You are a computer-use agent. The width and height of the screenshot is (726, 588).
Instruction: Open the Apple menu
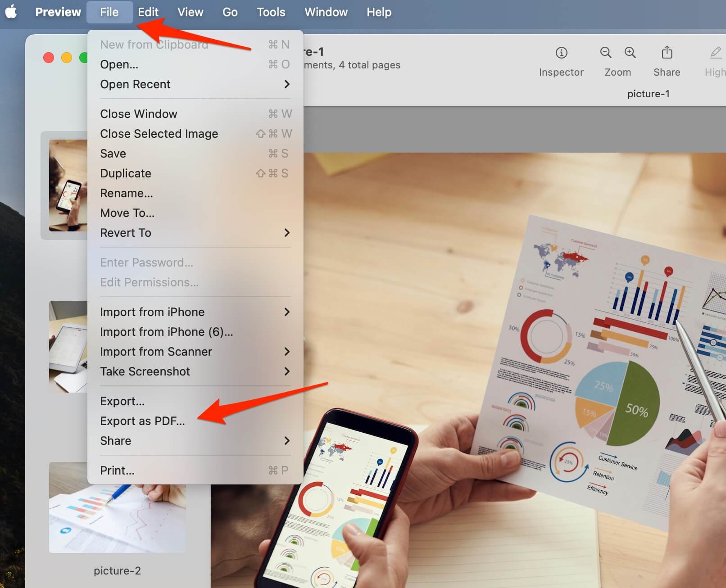[11, 12]
